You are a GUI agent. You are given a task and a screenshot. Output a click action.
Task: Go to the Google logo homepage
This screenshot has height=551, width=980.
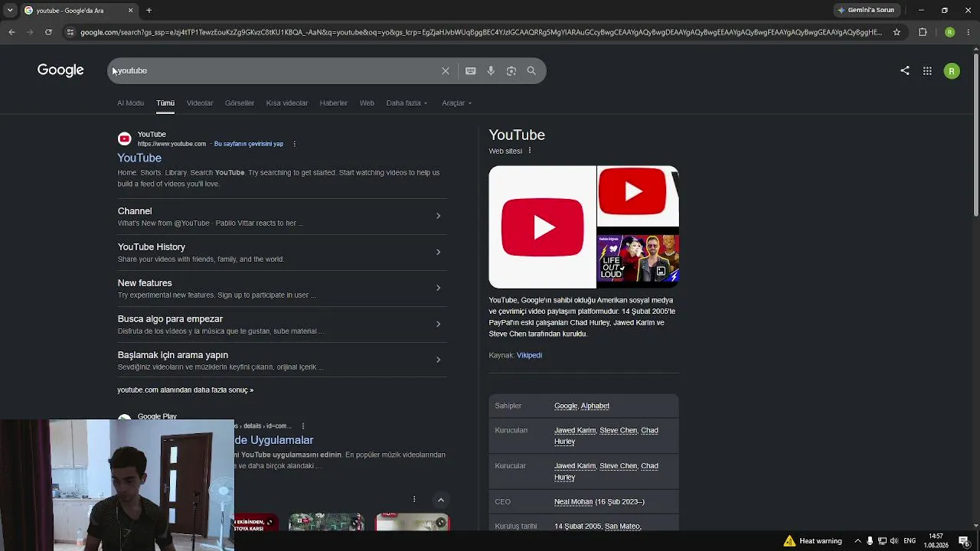click(x=60, y=70)
